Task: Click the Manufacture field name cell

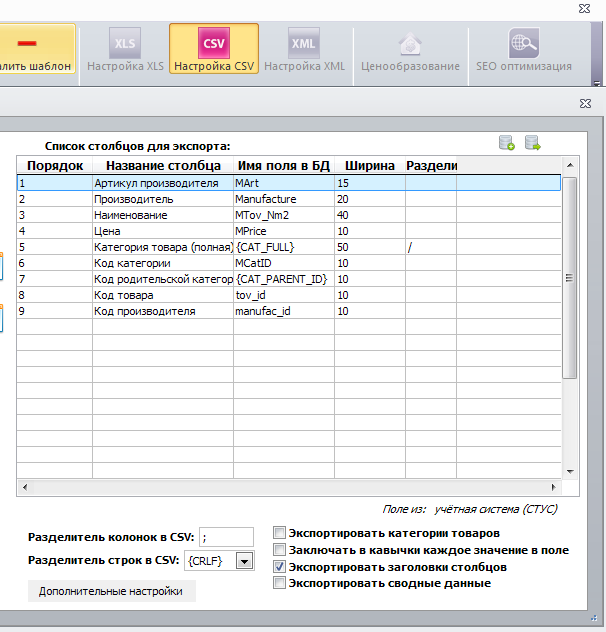Action: pyautogui.click(x=284, y=199)
